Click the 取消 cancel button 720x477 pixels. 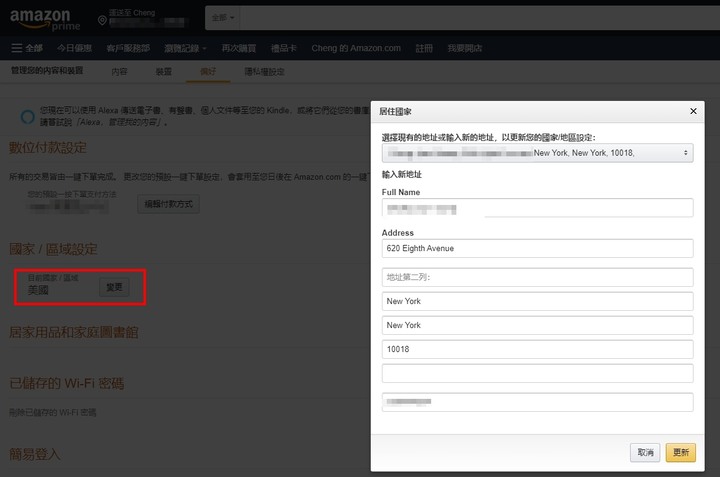(x=645, y=452)
